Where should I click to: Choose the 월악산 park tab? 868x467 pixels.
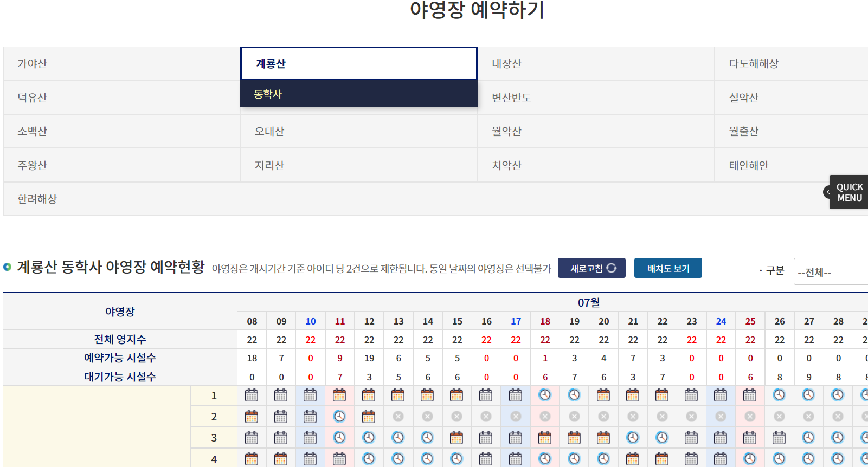(x=596, y=131)
